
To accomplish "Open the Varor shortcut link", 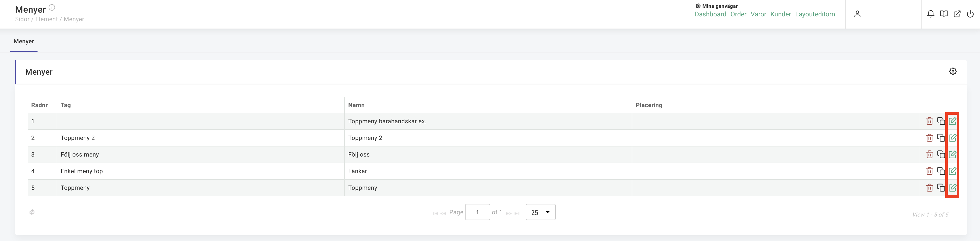I will click(758, 14).
